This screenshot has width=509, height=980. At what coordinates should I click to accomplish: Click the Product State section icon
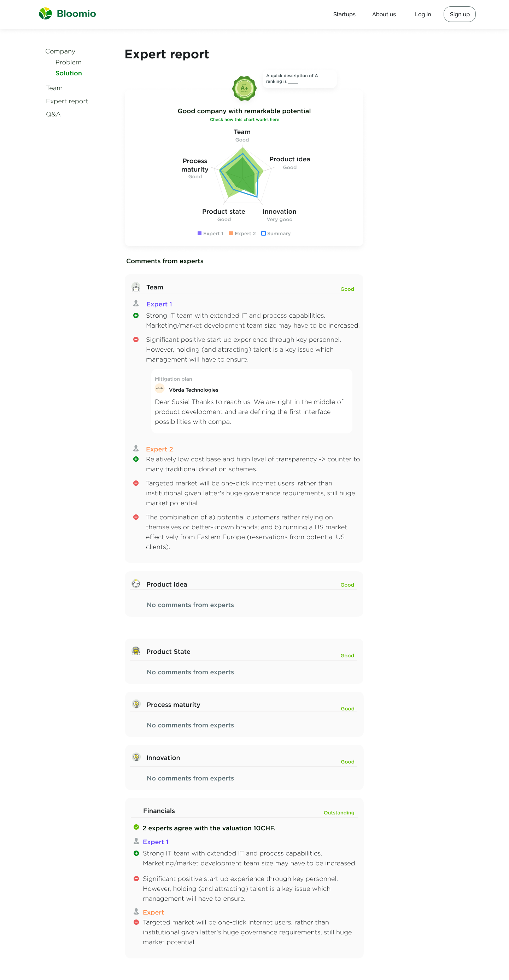[136, 651]
